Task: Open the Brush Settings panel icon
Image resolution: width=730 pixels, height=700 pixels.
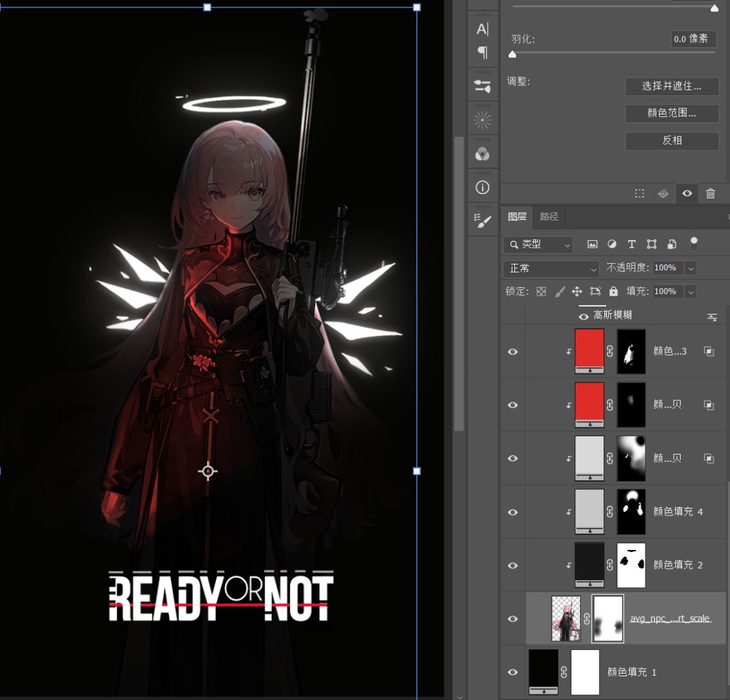Action: [x=482, y=221]
